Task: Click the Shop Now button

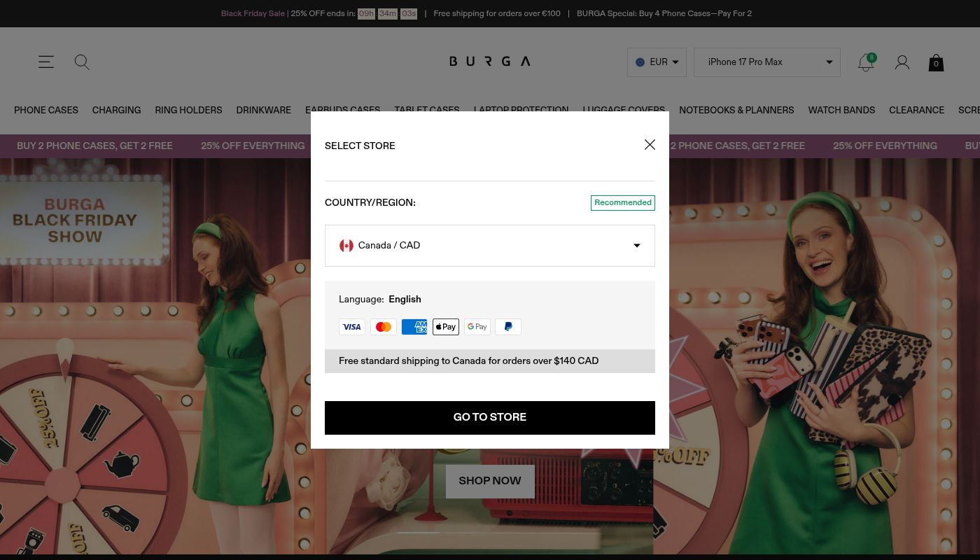Action: pos(490,481)
